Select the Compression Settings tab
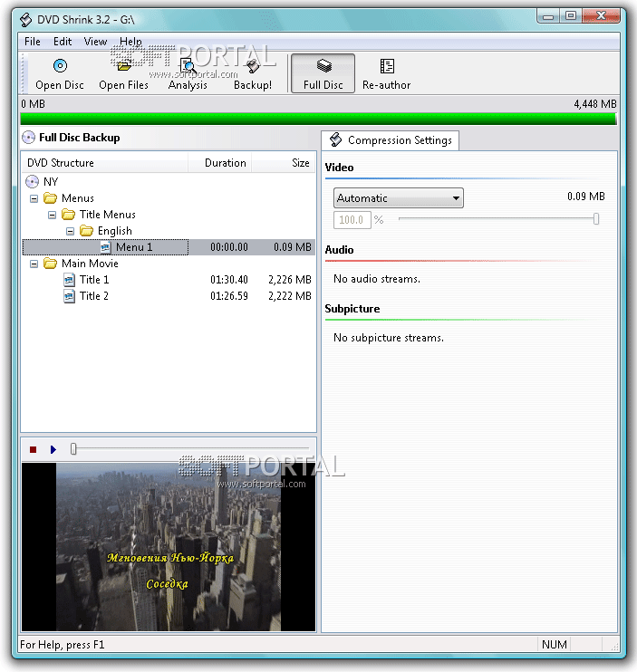 [391, 140]
